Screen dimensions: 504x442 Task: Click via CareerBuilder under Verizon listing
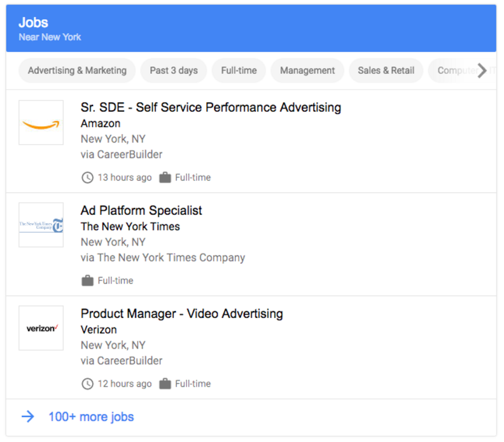tap(122, 361)
